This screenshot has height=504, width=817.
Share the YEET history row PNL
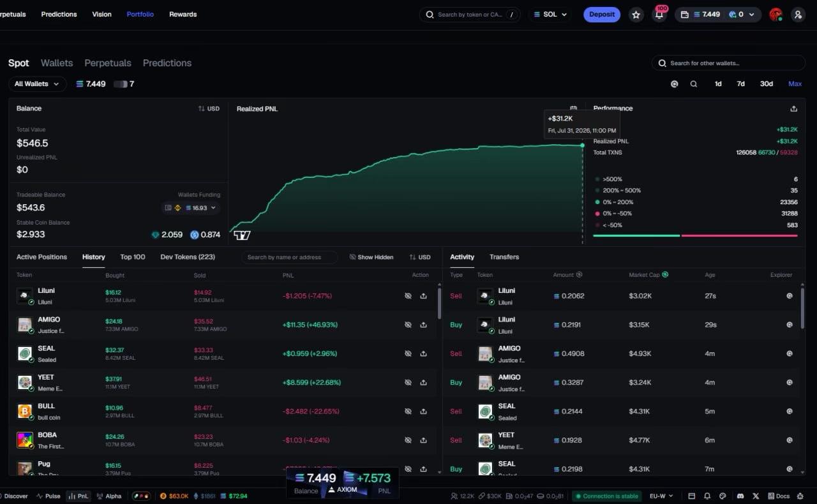[423, 382]
